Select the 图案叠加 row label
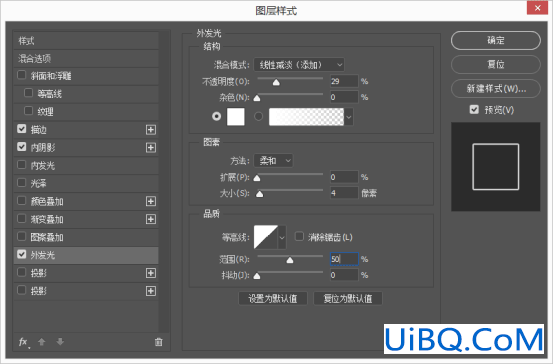This screenshot has height=364, width=554. tap(47, 237)
